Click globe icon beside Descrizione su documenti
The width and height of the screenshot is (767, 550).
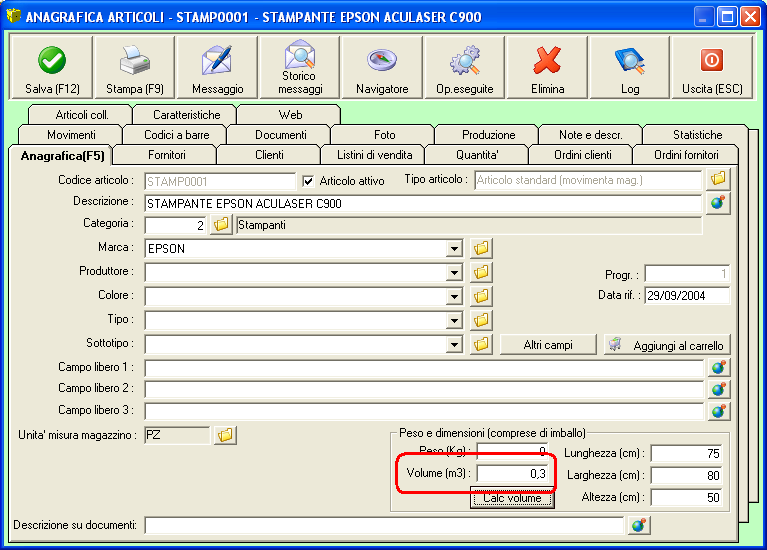[639, 525]
